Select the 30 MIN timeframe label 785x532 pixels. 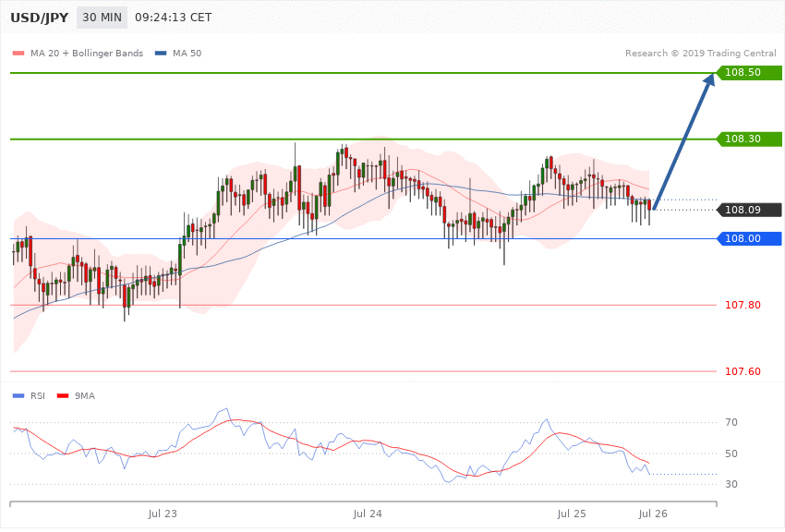click(103, 18)
